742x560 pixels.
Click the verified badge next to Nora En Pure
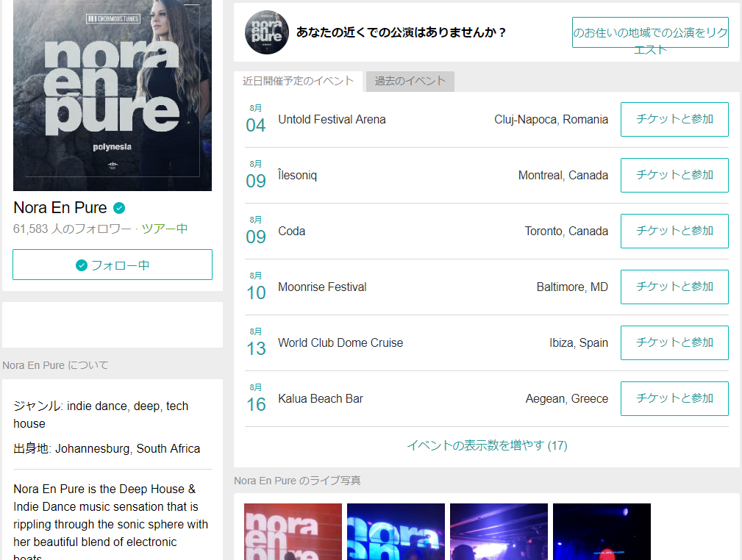coord(119,208)
